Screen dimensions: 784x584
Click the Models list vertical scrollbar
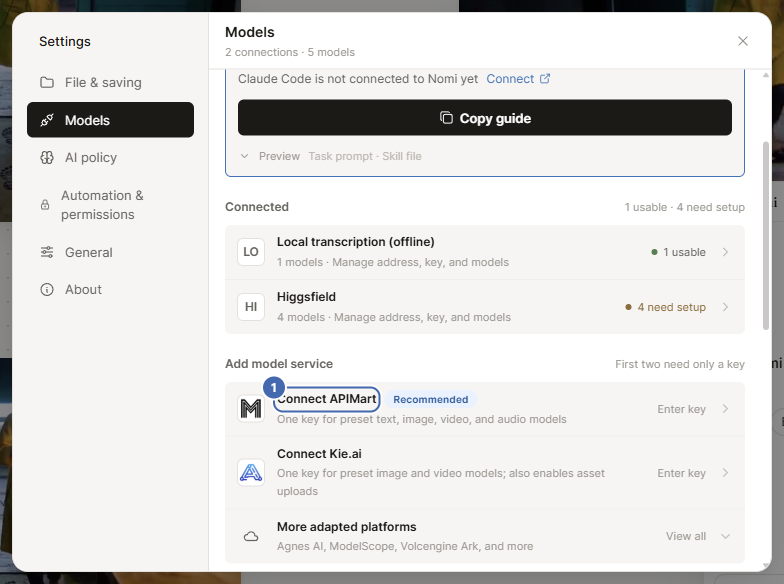click(766, 236)
